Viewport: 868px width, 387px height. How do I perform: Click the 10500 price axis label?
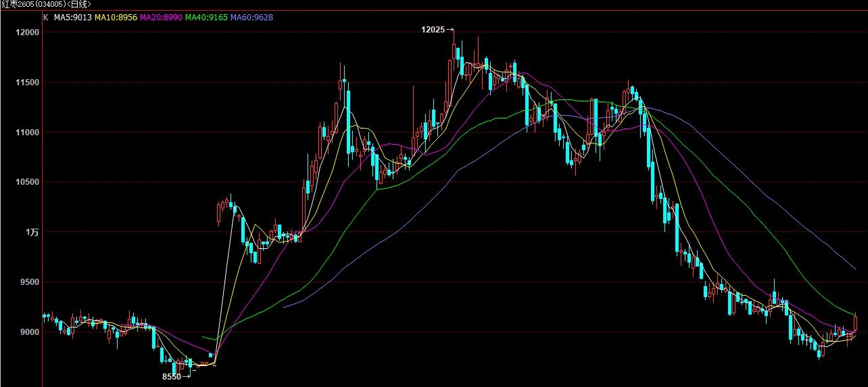coord(28,183)
